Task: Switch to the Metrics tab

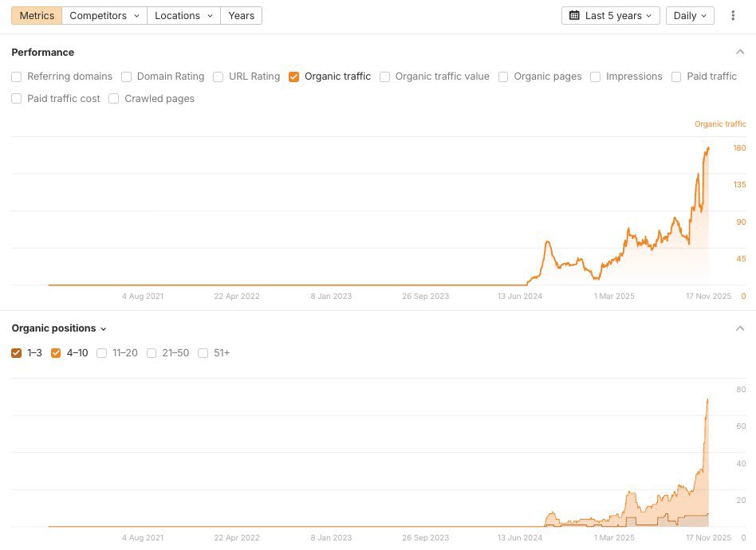Action: (37, 15)
